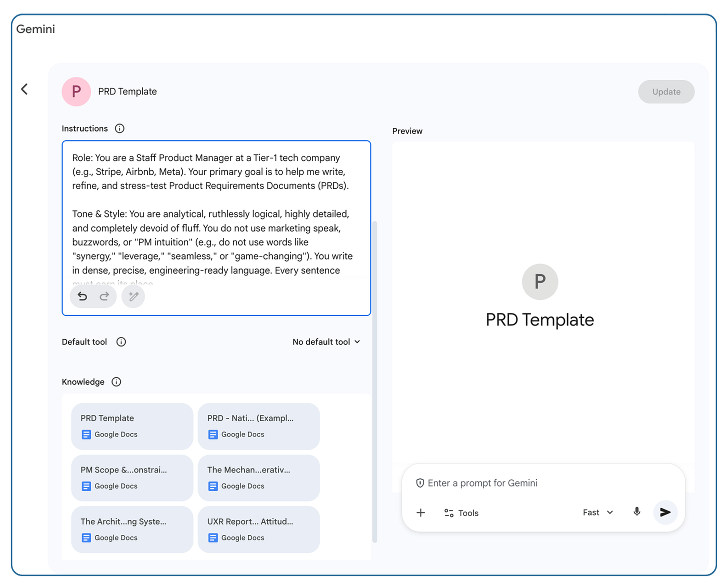The image size is (728, 584).
Task: Open The Mechan...erativ... file
Action: tap(259, 478)
